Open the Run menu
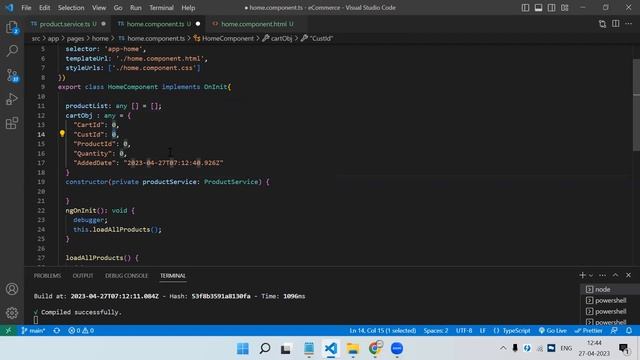 coord(136,8)
